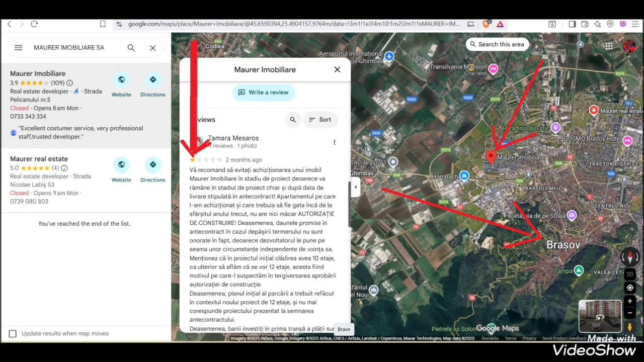Click the Paradisul Acvatic marker
The width and height of the screenshot is (644, 362).
(555, 128)
